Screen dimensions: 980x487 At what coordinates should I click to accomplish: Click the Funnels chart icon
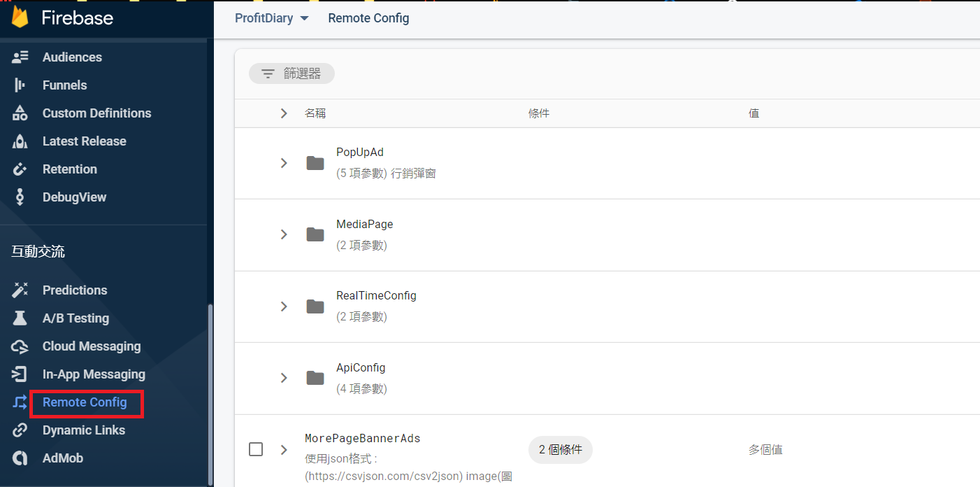[20, 85]
